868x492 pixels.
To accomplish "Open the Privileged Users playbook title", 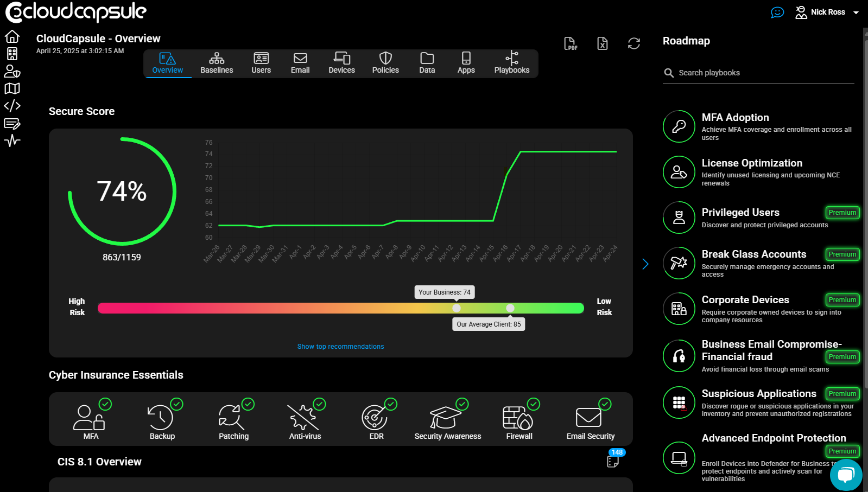I will click(x=740, y=213).
